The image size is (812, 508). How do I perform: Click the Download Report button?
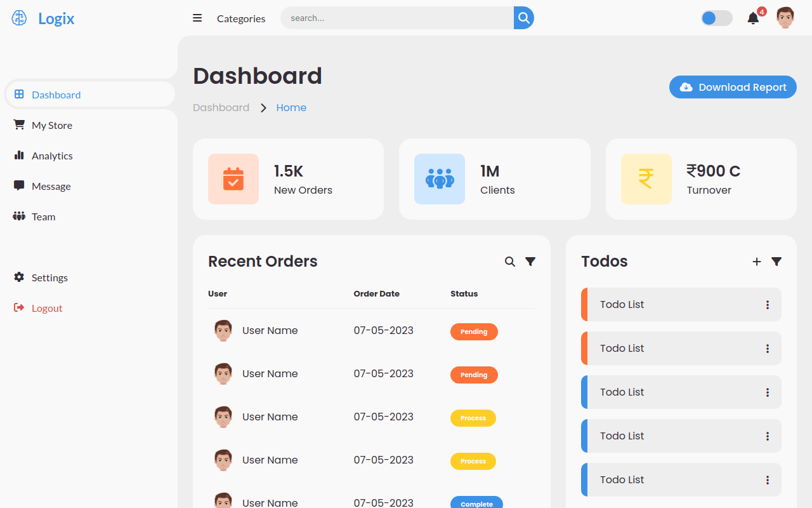(x=733, y=88)
